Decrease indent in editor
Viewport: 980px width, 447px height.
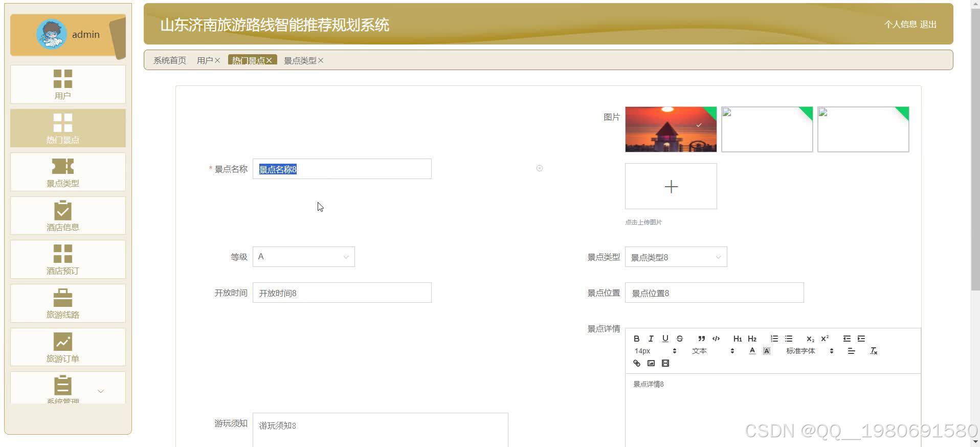847,339
